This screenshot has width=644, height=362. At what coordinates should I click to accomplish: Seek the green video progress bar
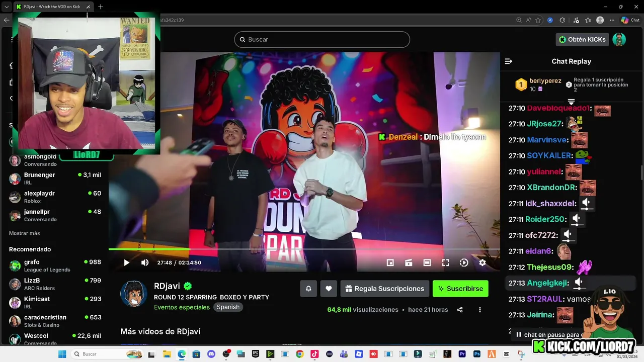coord(304,249)
